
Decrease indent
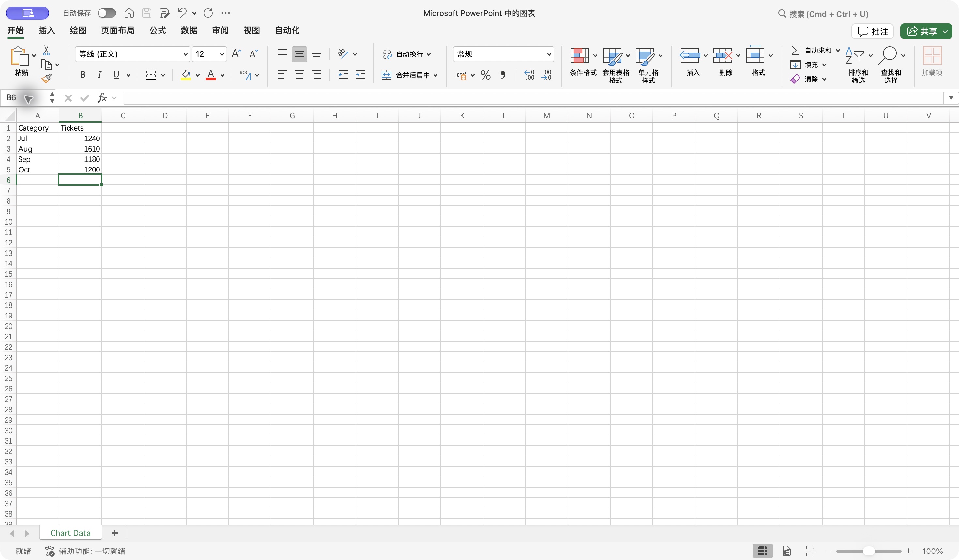(343, 75)
